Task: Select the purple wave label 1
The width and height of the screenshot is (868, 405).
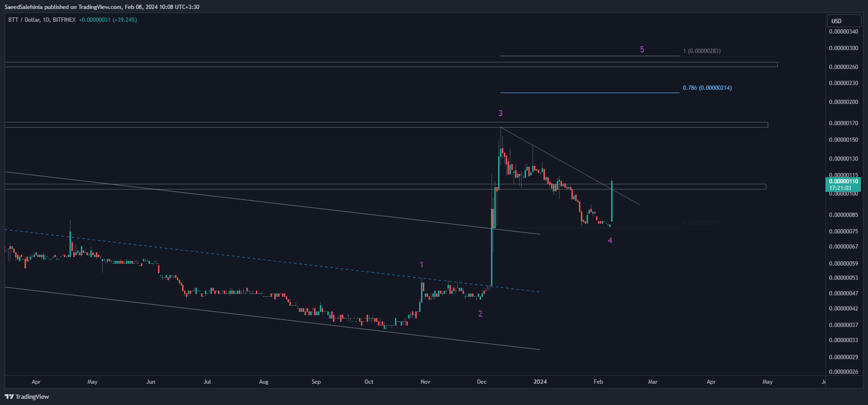Action: (421, 265)
